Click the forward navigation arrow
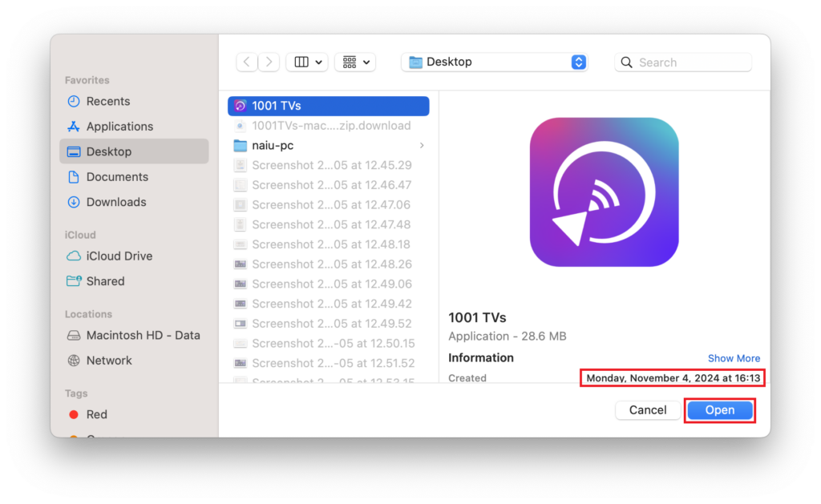The height and width of the screenshot is (504, 821). 269,62
